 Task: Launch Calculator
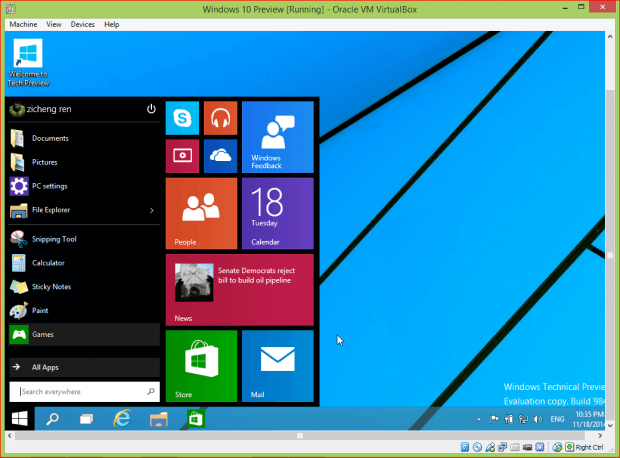84,263
